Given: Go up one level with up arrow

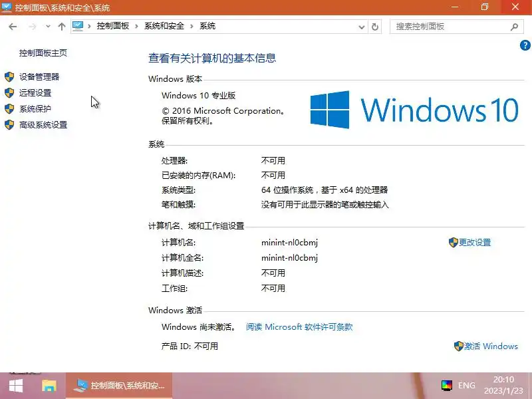Looking at the screenshot, I should point(62,27).
